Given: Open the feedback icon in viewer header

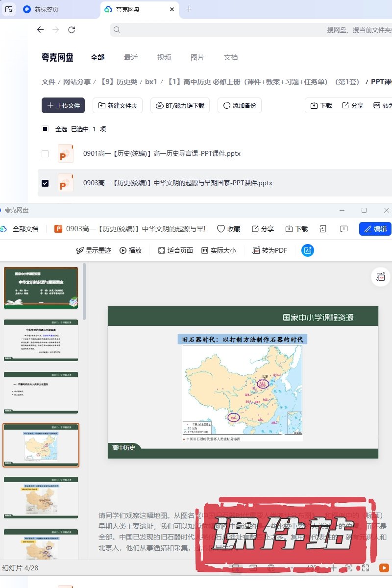Looking at the screenshot, I should pos(344,229).
